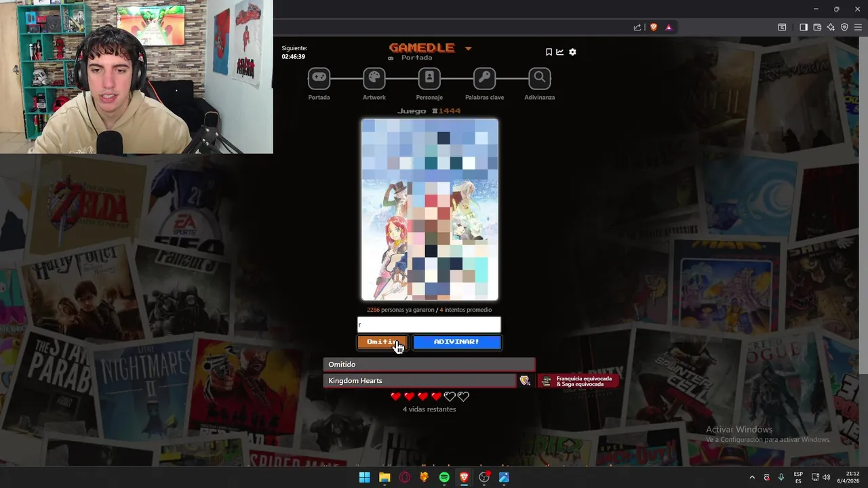Click the browser share page icon

(x=637, y=27)
